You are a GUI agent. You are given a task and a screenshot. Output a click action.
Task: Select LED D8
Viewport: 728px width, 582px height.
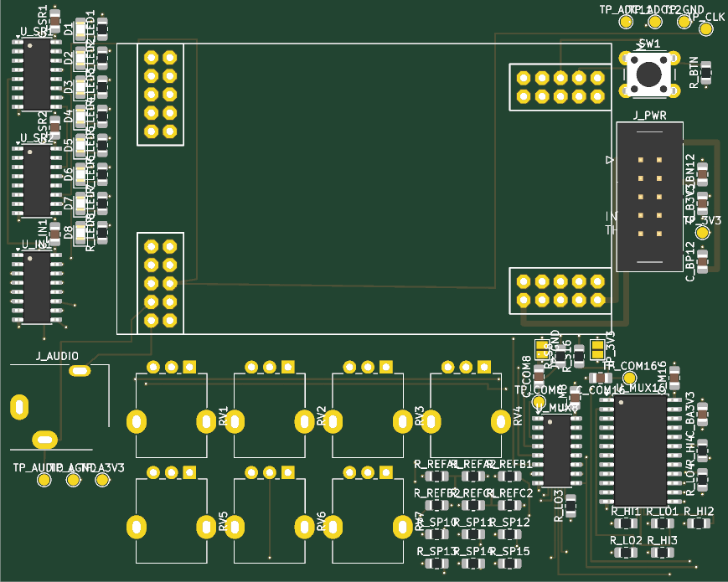(80, 232)
